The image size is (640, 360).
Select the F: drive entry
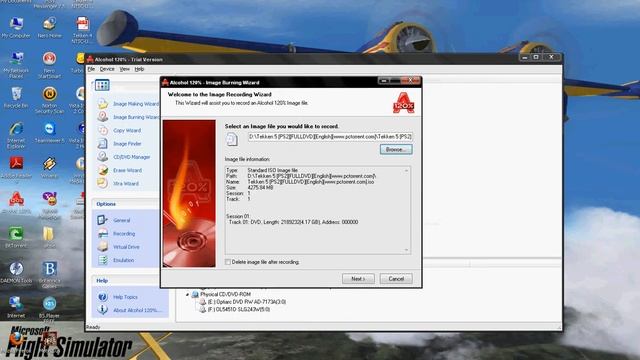tap(239, 310)
